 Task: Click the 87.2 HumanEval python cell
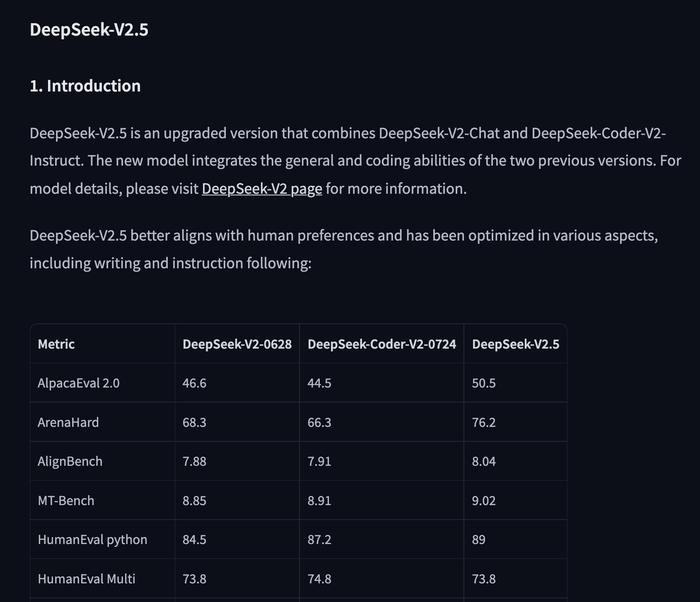pos(319,539)
